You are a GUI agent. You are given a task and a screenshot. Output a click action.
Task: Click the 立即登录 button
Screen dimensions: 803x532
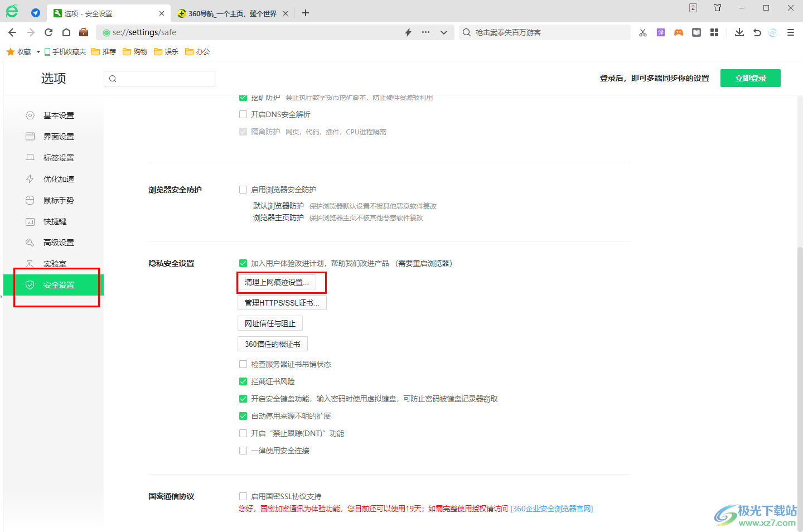pyautogui.click(x=751, y=78)
